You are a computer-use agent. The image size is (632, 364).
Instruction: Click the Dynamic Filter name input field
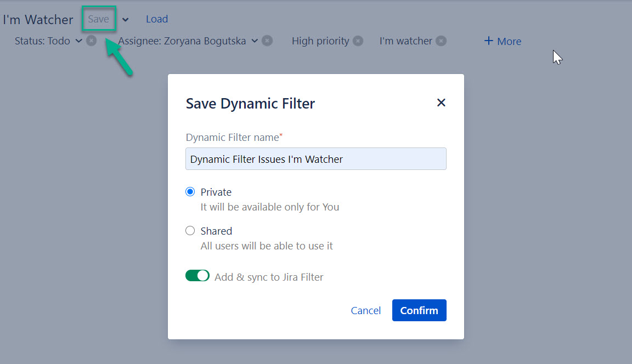(x=316, y=158)
